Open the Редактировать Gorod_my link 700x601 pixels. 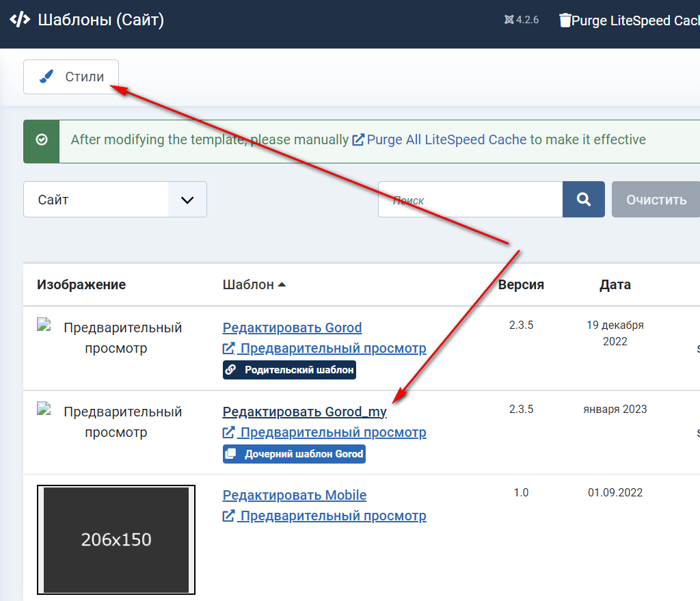point(304,412)
